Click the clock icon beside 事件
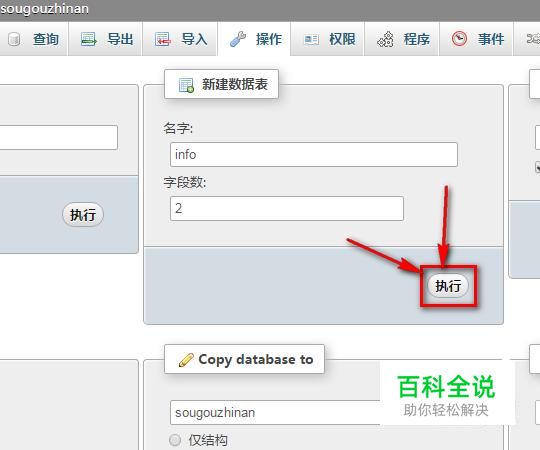Viewport: 540px width, 450px height. point(459,39)
